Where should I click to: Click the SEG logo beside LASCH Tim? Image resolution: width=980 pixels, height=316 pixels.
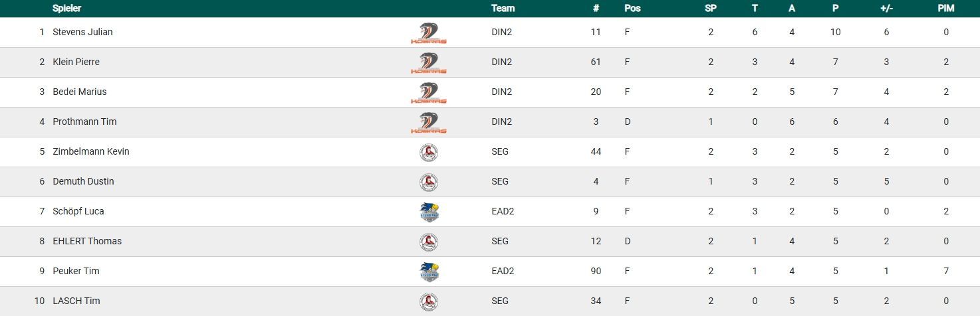(x=429, y=301)
